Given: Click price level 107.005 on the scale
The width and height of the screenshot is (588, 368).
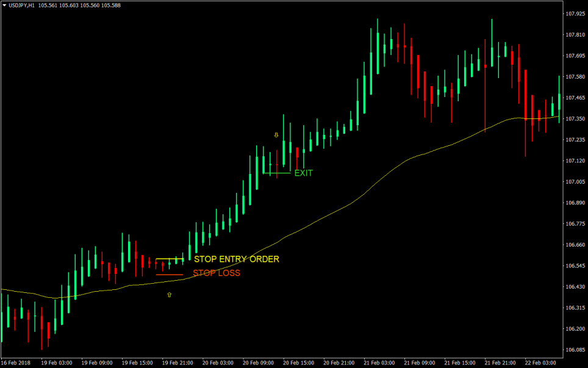Looking at the screenshot, I should (x=575, y=182).
